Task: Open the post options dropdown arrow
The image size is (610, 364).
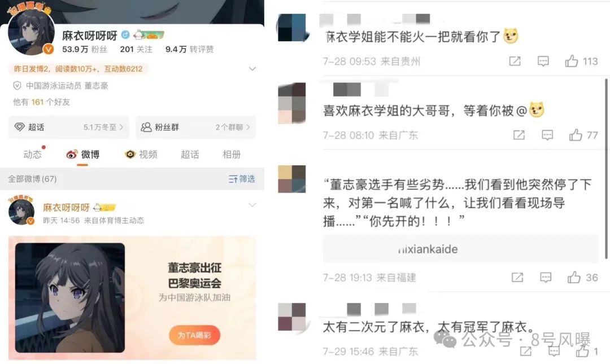Action: tap(252, 205)
